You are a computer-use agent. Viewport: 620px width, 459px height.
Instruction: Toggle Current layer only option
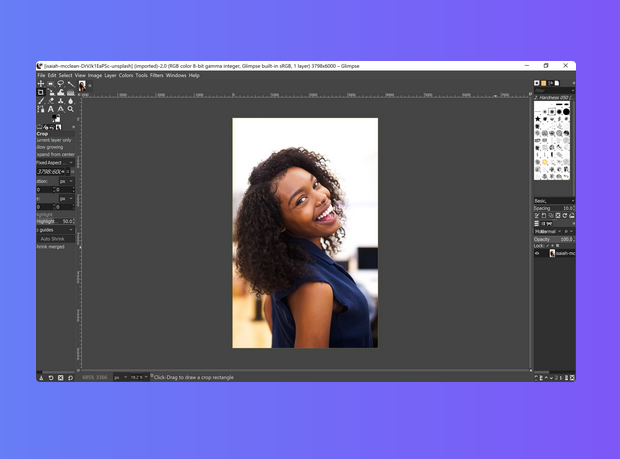pos(54,140)
